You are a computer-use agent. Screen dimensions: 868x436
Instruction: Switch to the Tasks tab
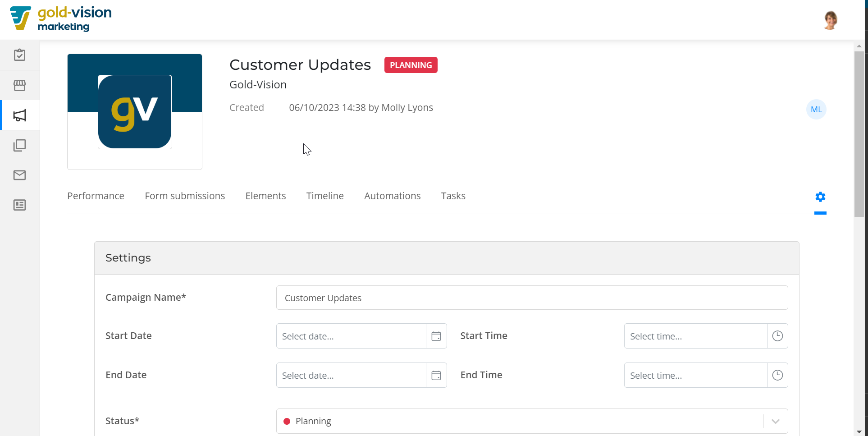point(453,196)
